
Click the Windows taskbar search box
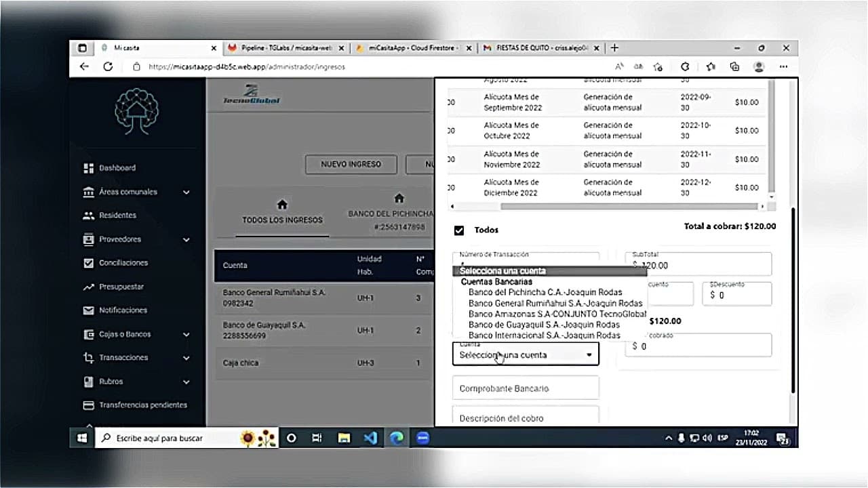tap(186, 438)
